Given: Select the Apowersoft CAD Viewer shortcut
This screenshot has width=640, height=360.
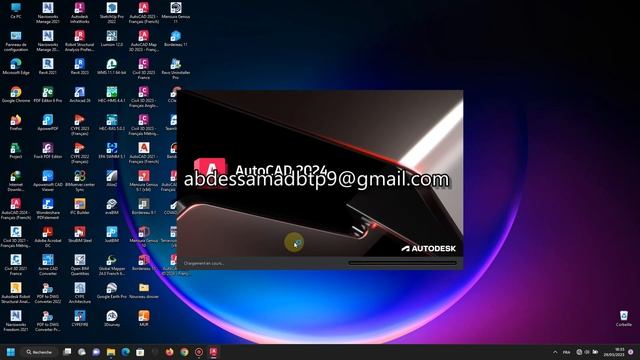Looking at the screenshot, I should pos(48,181).
